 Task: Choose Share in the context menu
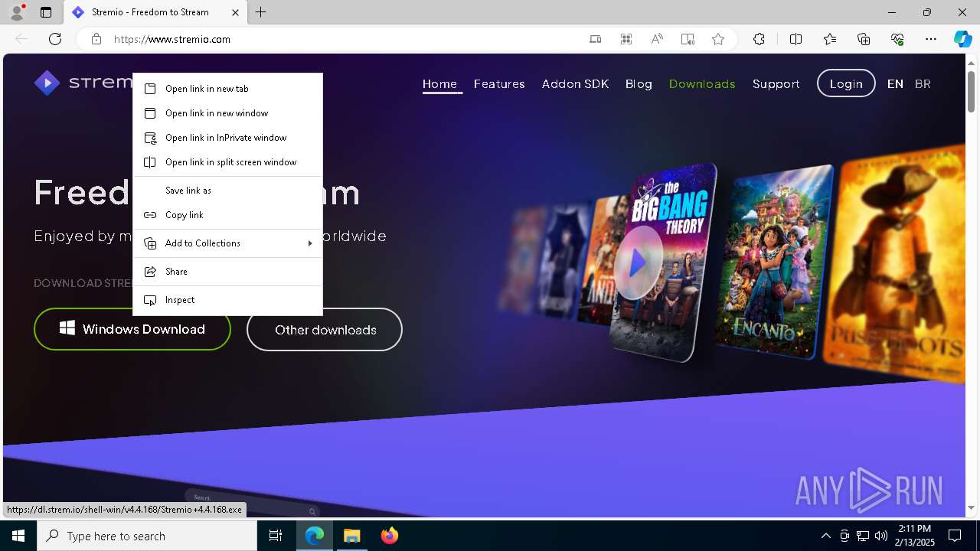click(227, 272)
